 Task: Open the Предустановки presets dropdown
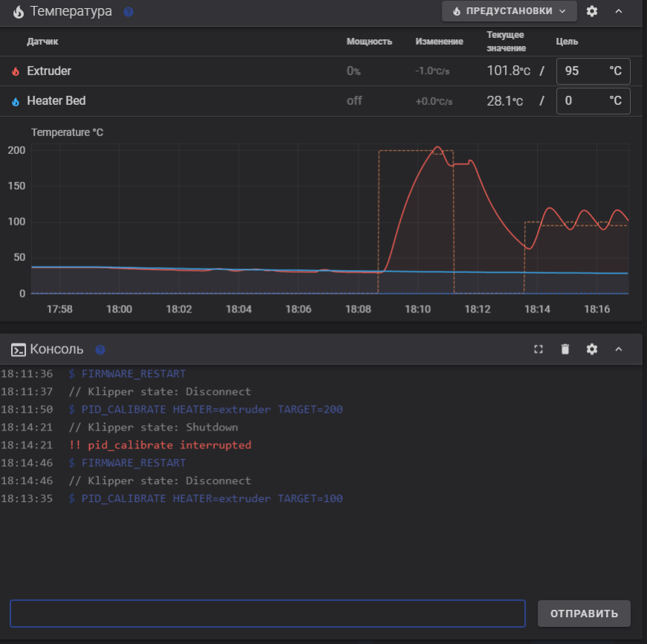click(x=509, y=11)
